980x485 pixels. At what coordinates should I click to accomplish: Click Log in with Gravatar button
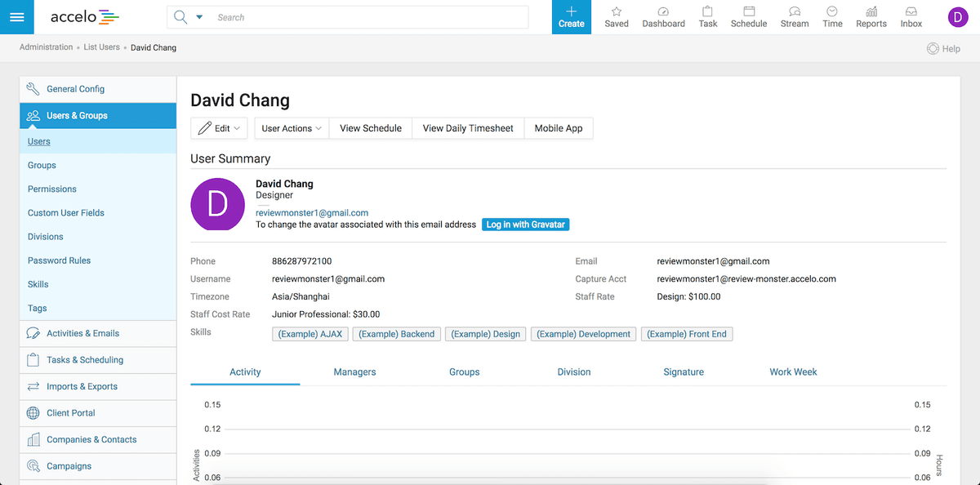pos(526,225)
